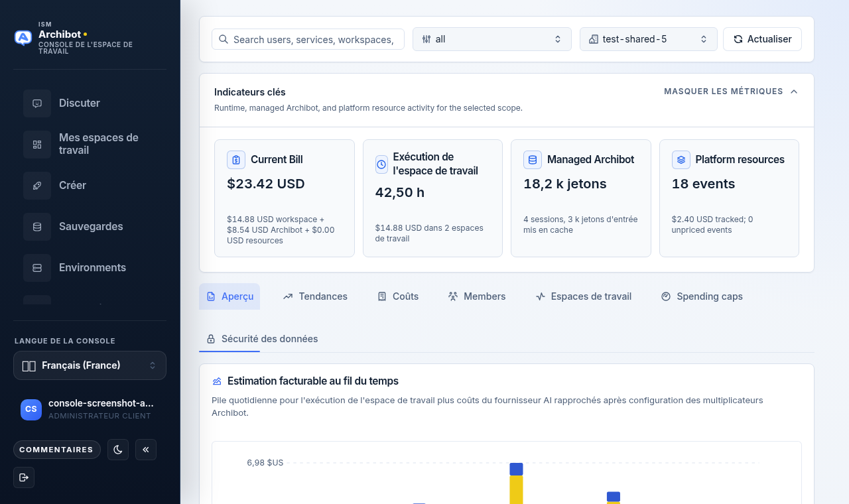Click the console-screenshot-a... account name
849x504 pixels.
(x=101, y=403)
